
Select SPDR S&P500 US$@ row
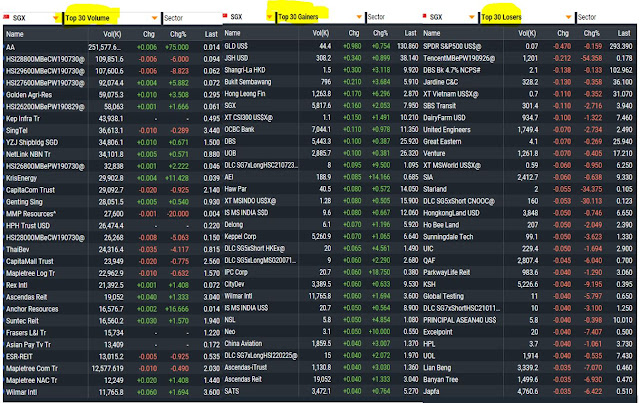[x=529, y=46]
